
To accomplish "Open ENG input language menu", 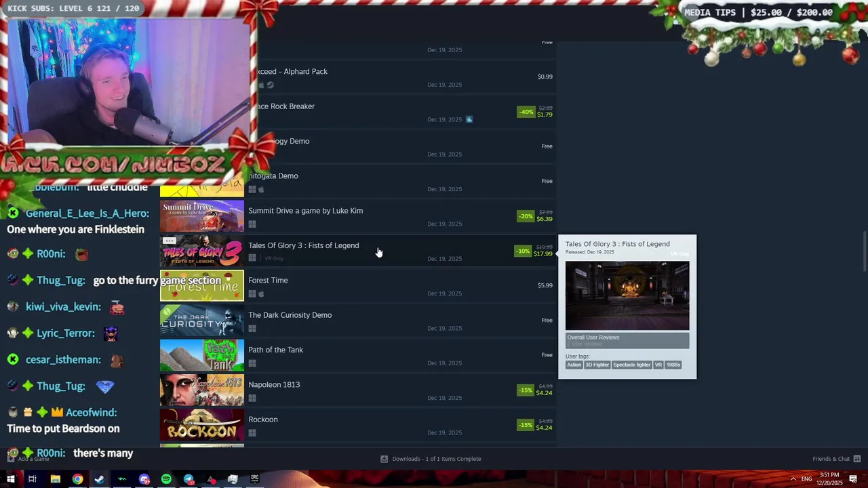I will pos(806,479).
